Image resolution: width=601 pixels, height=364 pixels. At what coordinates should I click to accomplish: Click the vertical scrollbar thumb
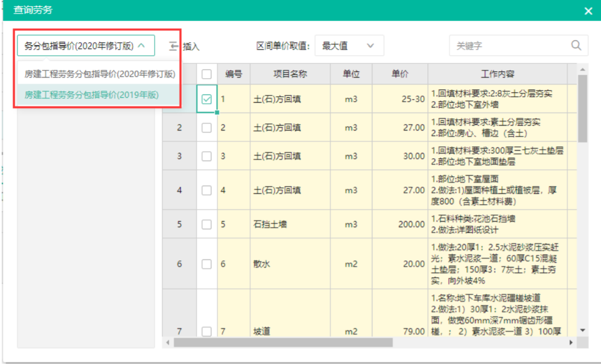[x=582, y=109]
